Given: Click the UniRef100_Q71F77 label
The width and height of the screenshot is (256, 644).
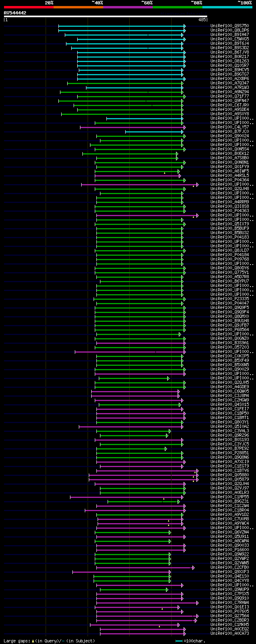Looking at the screenshot, I should 230,96.
